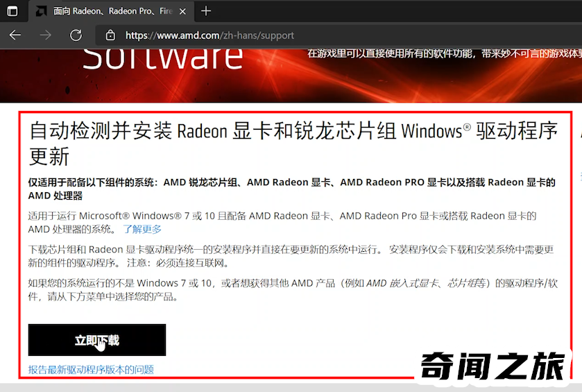
Task: Click the browser forward arrow
Action: click(x=46, y=35)
